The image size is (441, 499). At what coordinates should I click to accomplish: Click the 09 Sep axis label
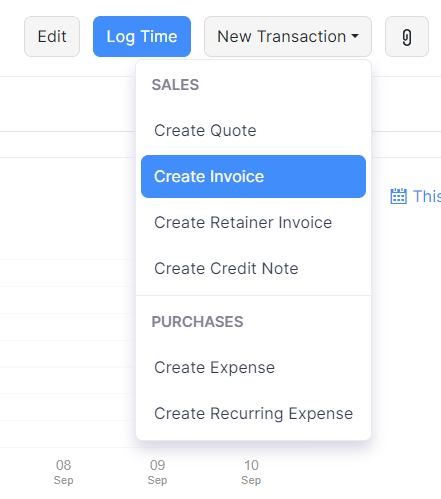point(157,472)
